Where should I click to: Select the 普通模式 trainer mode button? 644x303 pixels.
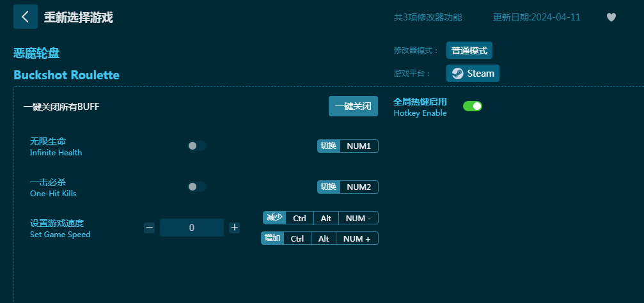coord(469,50)
